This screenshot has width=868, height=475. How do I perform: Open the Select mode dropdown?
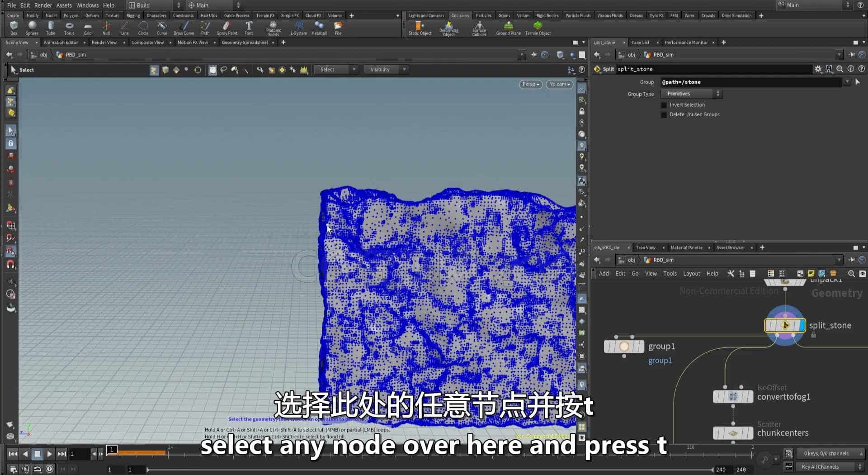coord(336,70)
